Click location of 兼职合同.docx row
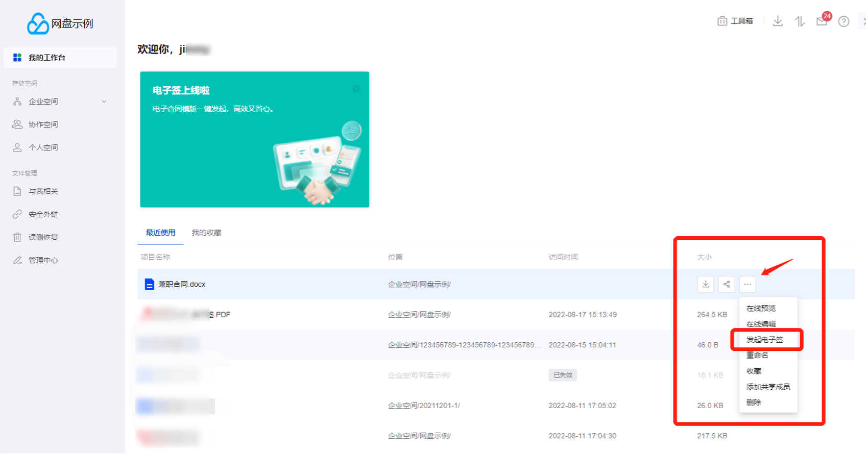The width and height of the screenshot is (868, 454). pyautogui.click(x=419, y=284)
